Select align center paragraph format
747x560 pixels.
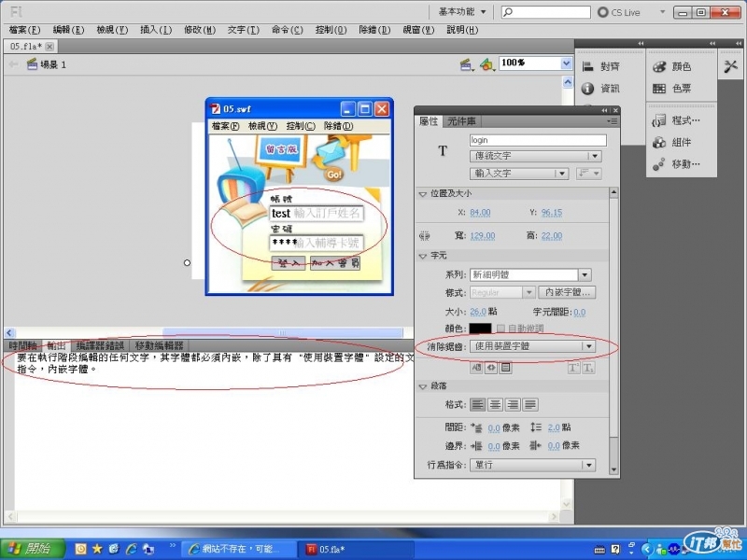tap(496, 405)
